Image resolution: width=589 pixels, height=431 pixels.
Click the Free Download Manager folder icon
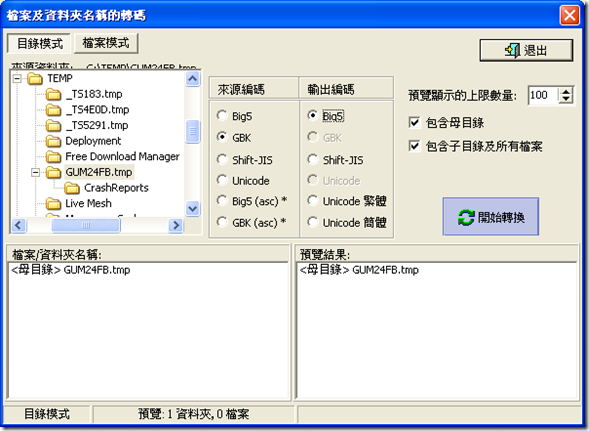tap(53, 156)
